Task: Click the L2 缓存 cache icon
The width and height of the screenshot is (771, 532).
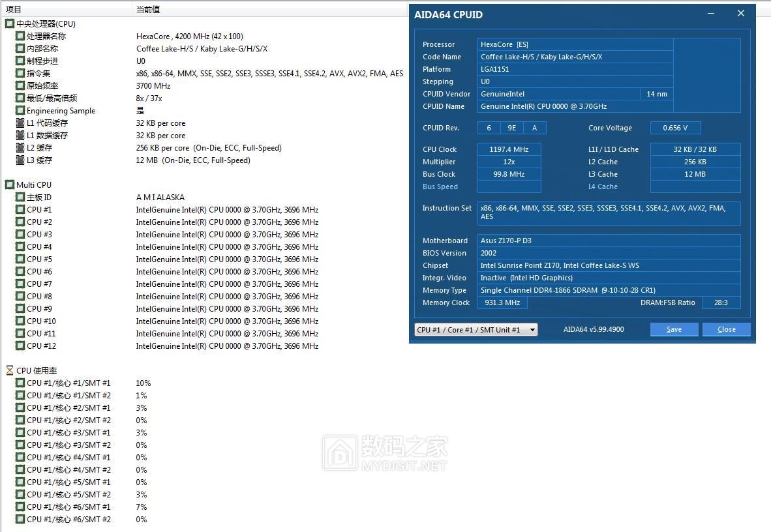Action: tap(20, 148)
